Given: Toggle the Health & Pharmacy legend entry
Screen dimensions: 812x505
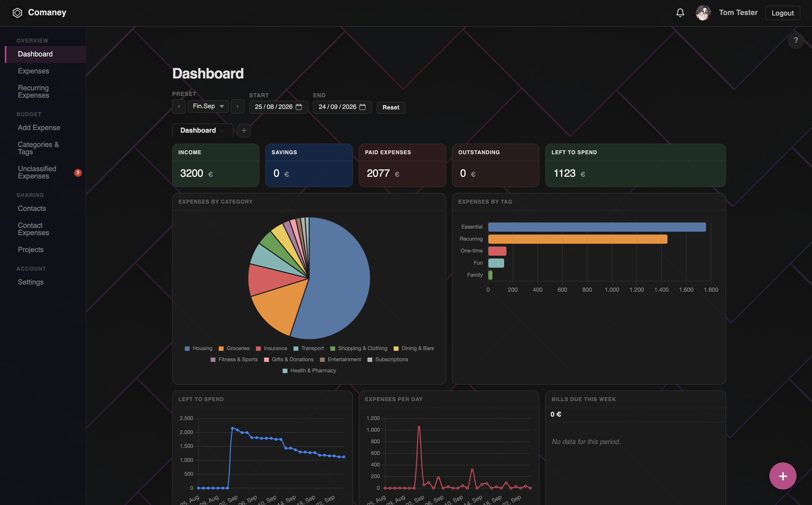Looking at the screenshot, I should click(x=309, y=371).
